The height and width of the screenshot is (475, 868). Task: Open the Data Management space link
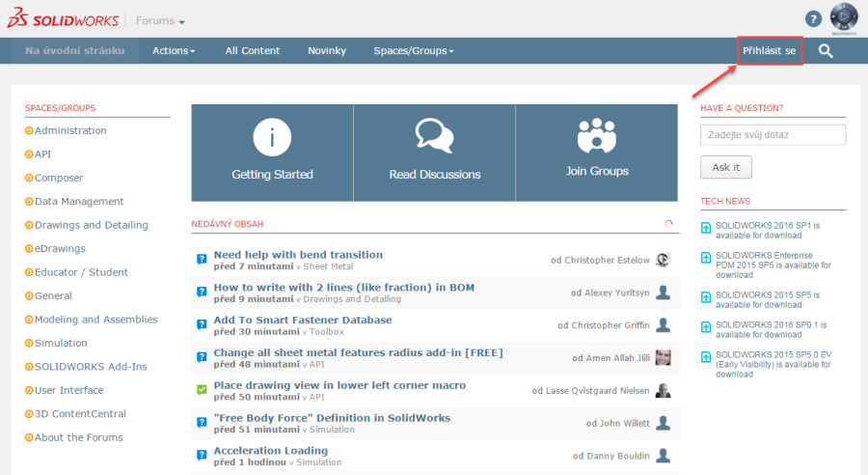coord(79,201)
